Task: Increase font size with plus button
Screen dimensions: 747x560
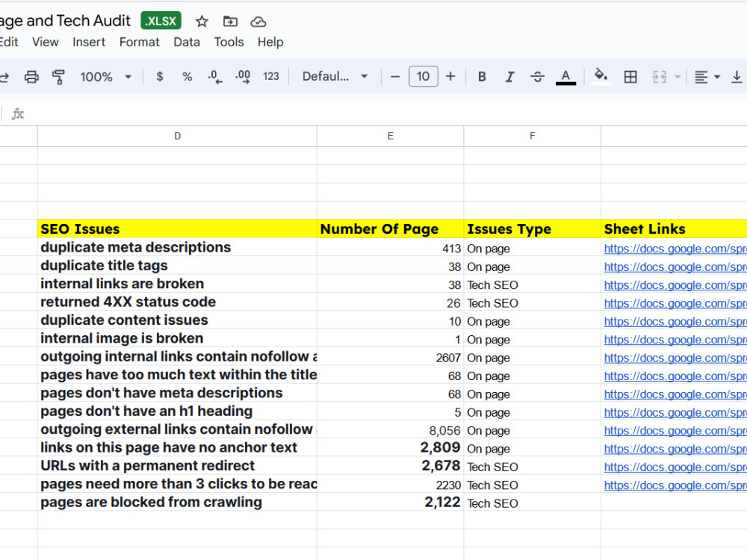Action: [x=450, y=77]
